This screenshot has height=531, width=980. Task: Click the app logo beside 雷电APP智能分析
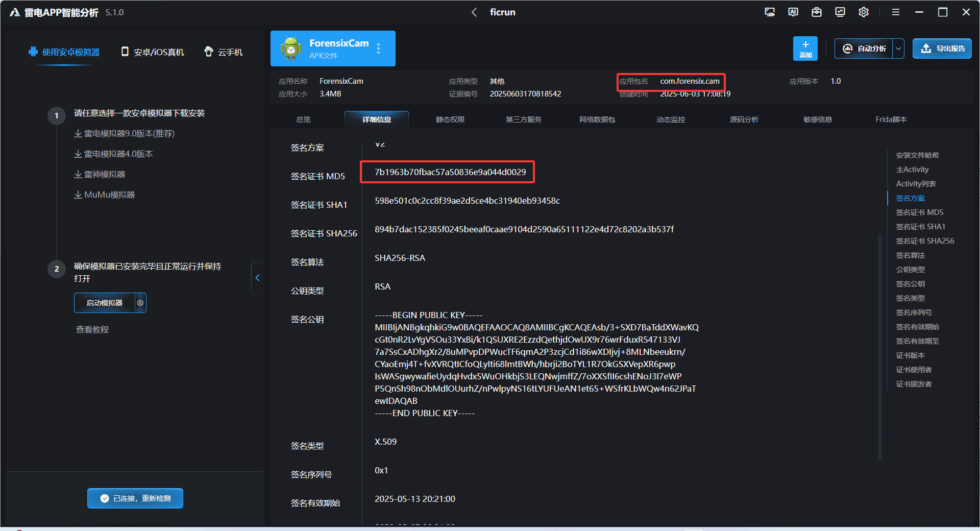(15, 12)
